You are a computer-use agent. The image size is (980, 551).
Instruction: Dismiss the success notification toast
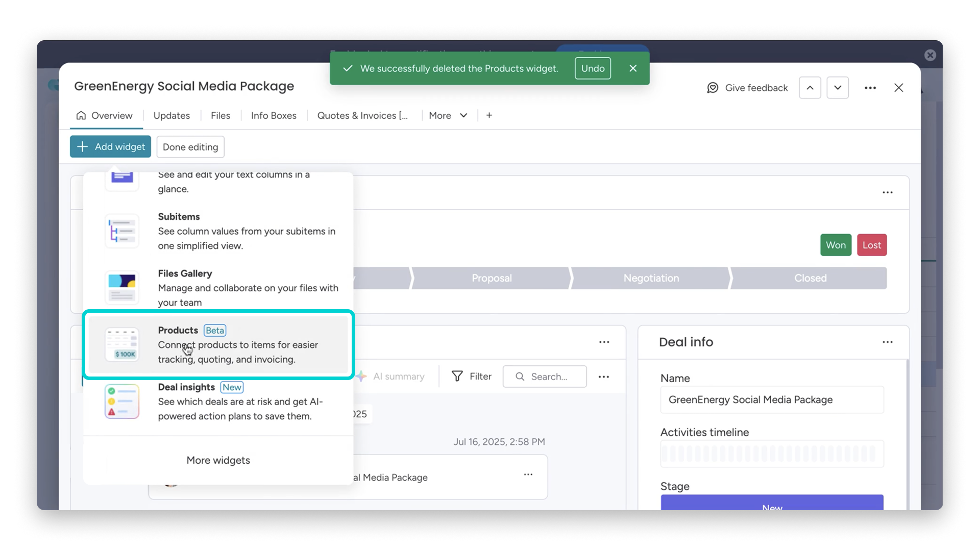(x=633, y=68)
